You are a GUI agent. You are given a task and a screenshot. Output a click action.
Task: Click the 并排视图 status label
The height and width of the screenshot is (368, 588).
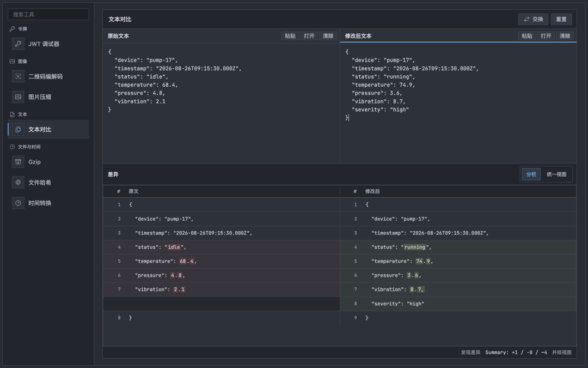[x=562, y=352]
